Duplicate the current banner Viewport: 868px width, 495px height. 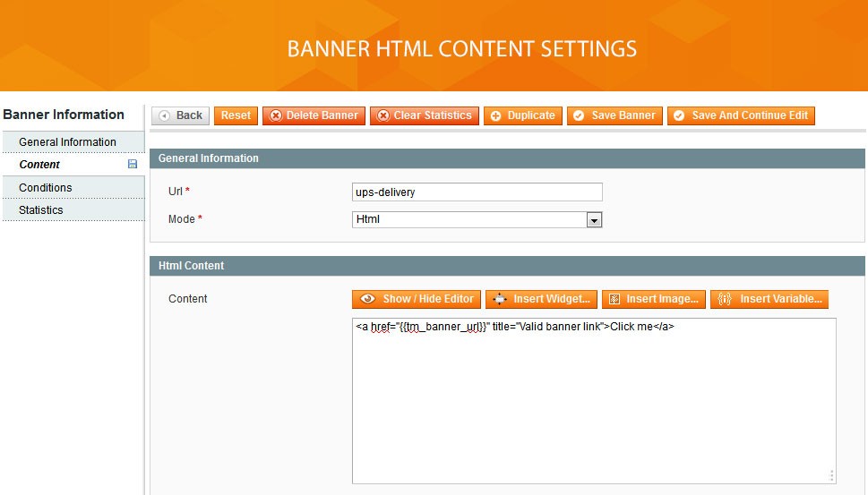522,115
